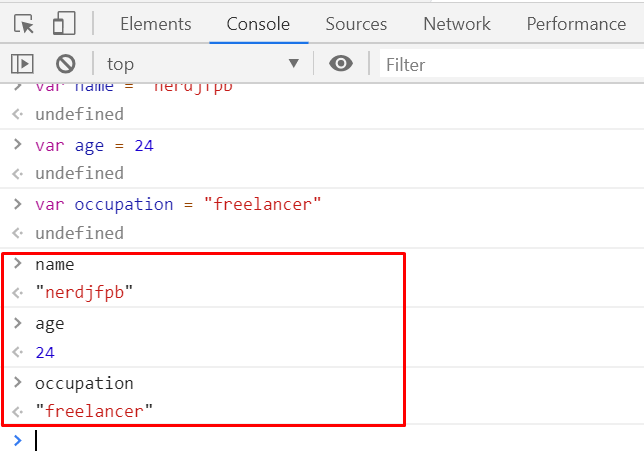Screen dimensions: 644x472
Task: Toggle the device toolbar icon
Action: pyautogui.click(x=64, y=23)
